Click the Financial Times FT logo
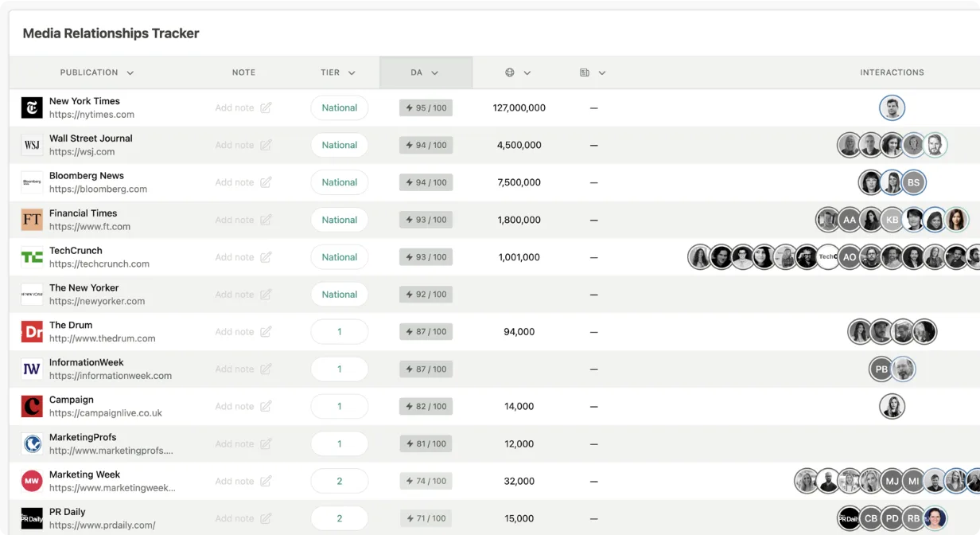980x535 pixels. (x=32, y=220)
